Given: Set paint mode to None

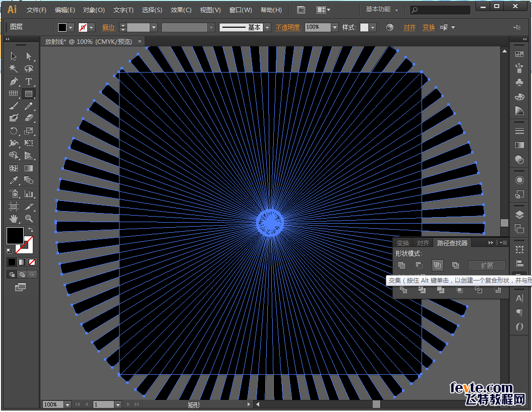Looking at the screenshot, I should click(32, 262).
